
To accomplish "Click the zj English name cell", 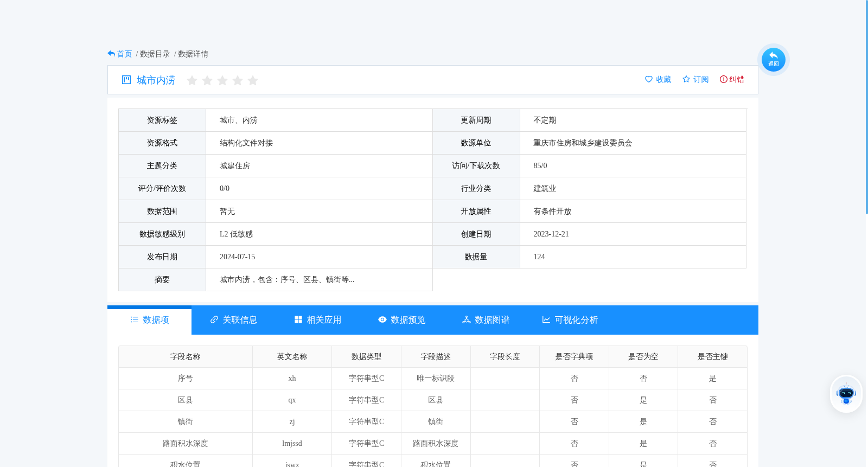I will 292,422.
